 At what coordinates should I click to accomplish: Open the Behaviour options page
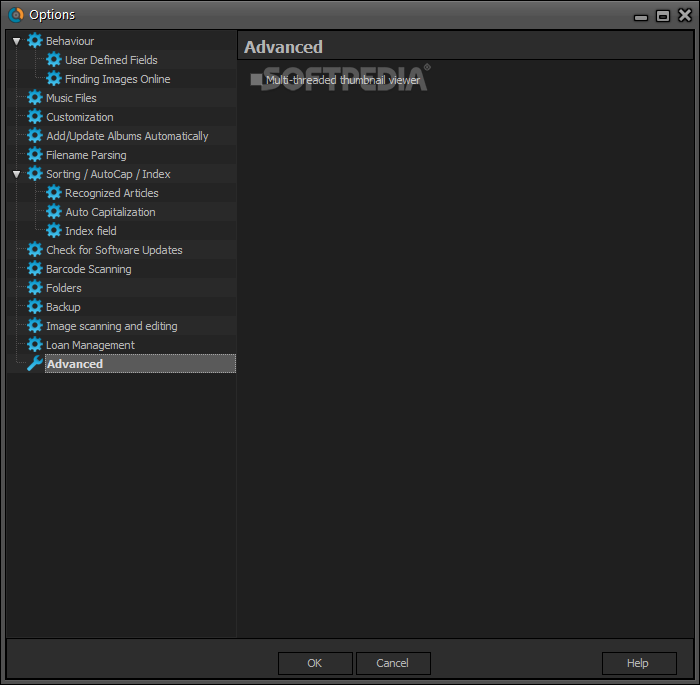(x=70, y=41)
